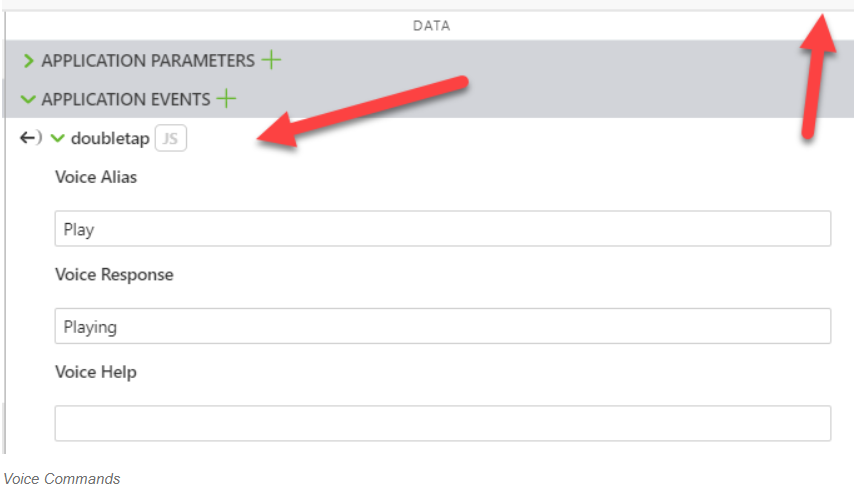Click the plus icon beside APPLICATION PARAMETERS

(x=271, y=60)
